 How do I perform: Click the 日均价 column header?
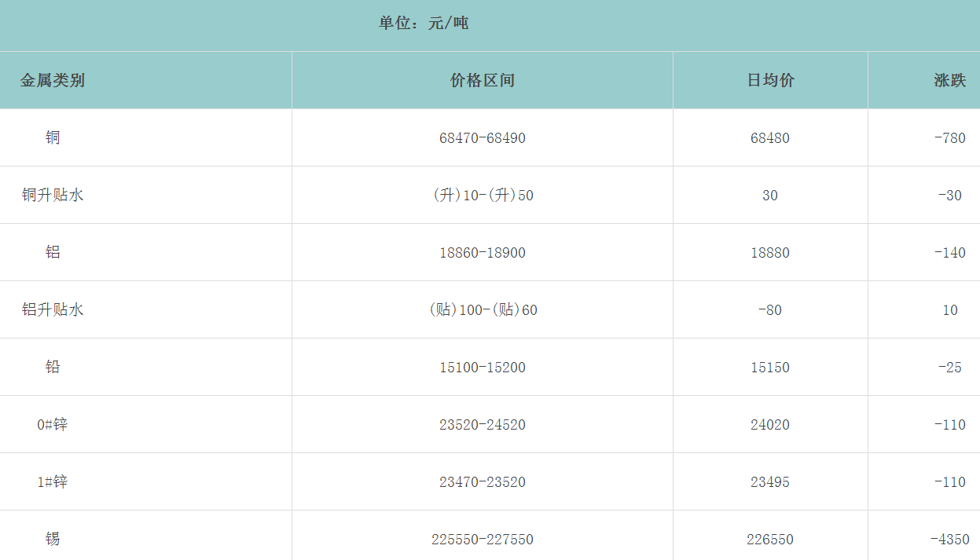pyautogui.click(x=770, y=80)
